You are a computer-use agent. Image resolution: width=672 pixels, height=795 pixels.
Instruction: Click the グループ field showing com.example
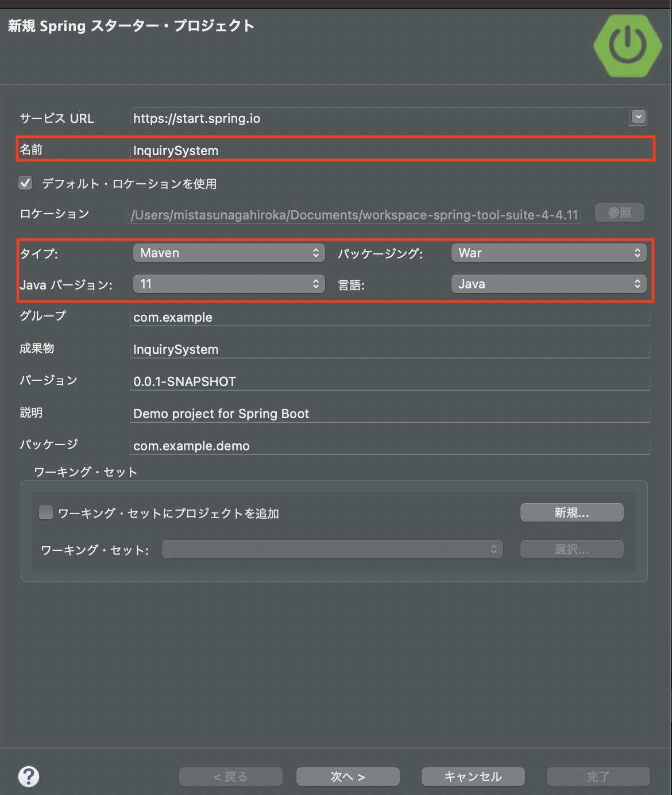tap(345, 317)
